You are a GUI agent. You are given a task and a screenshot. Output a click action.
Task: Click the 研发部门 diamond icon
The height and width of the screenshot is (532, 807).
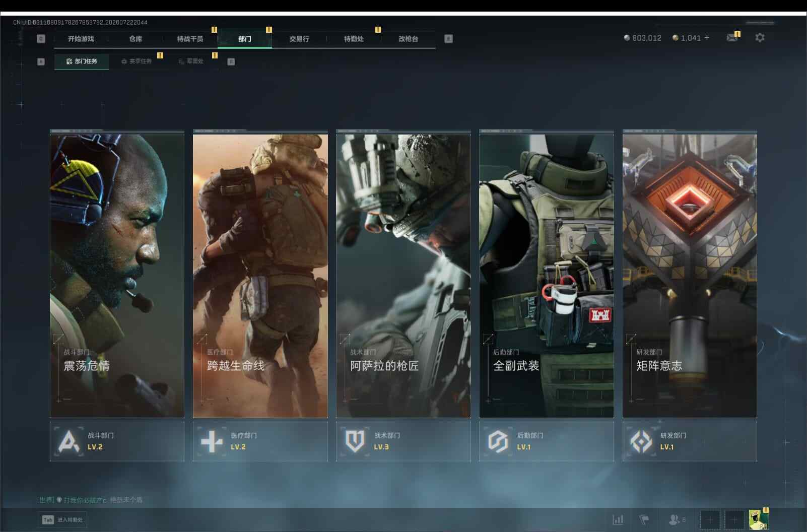coord(641,442)
